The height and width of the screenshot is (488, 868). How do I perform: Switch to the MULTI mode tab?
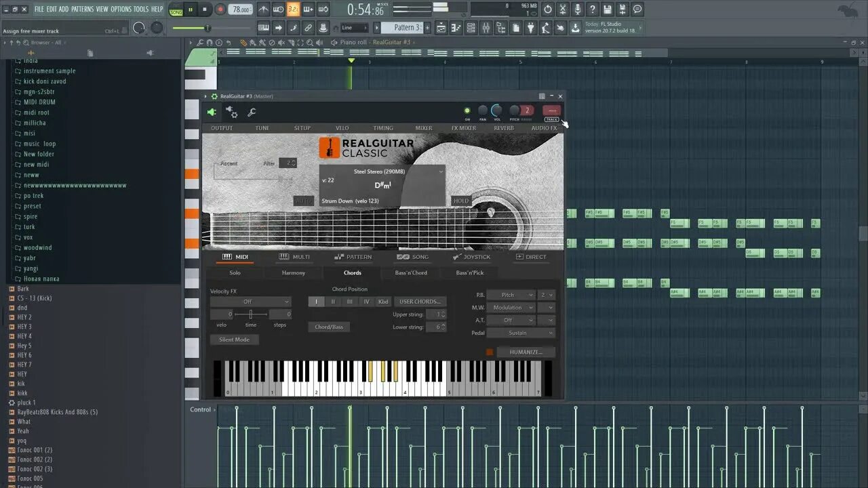click(294, 257)
